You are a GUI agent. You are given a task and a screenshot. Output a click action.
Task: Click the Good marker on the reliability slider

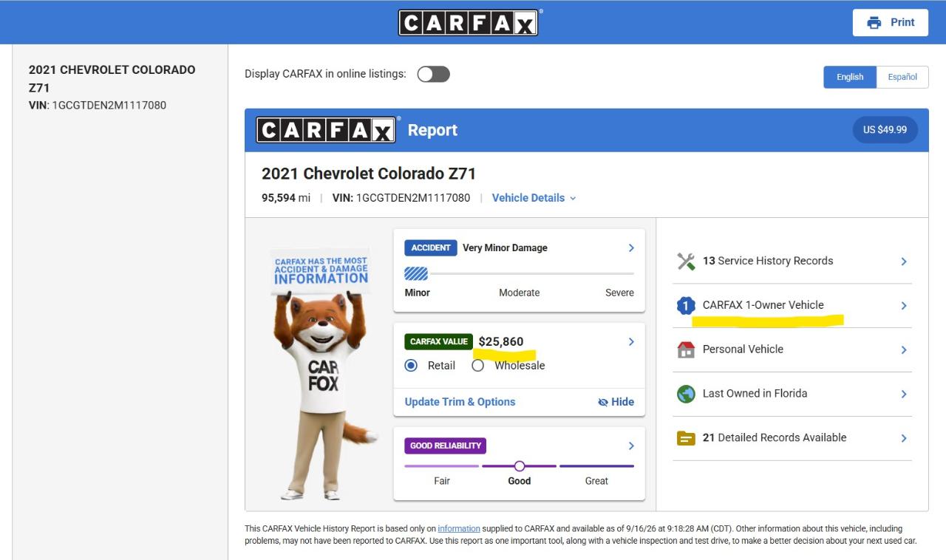click(x=520, y=466)
